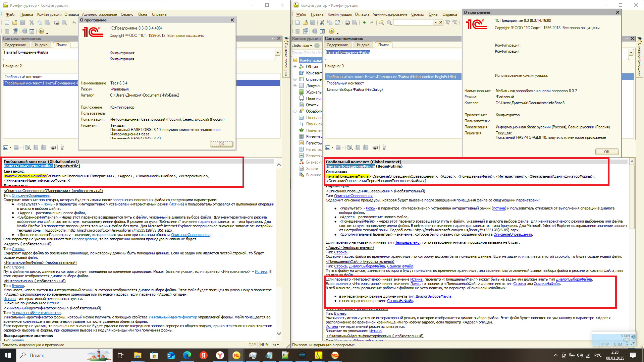
Task: Click New document icon in left window toolbar
Action: [x=7, y=22]
